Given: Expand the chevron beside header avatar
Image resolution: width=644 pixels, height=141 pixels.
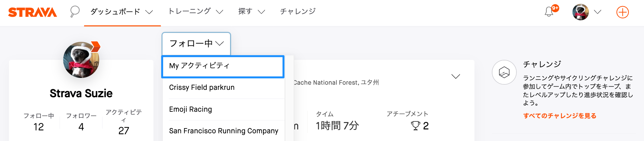Looking at the screenshot, I should (598, 12).
